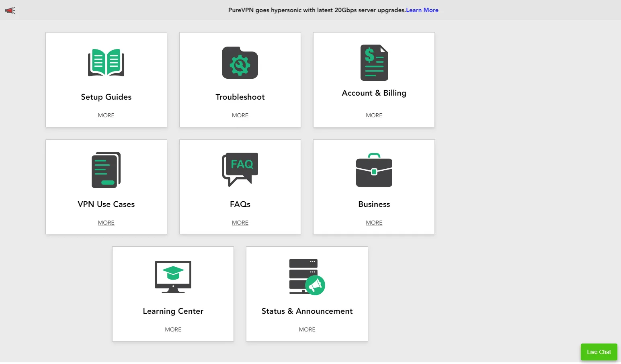Select the Business title text
The height and width of the screenshot is (364, 621).
(x=374, y=204)
